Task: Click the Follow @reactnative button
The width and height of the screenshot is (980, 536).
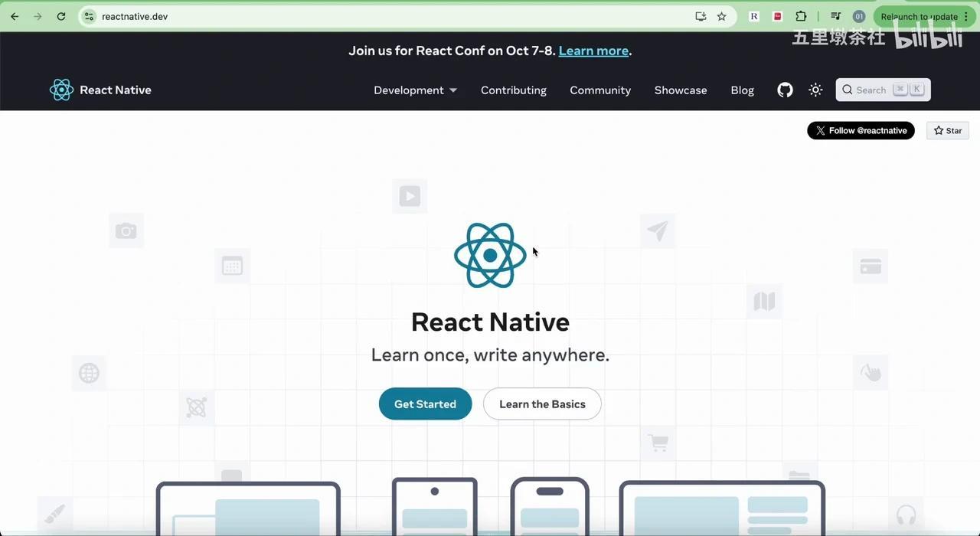Action: pos(861,130)
